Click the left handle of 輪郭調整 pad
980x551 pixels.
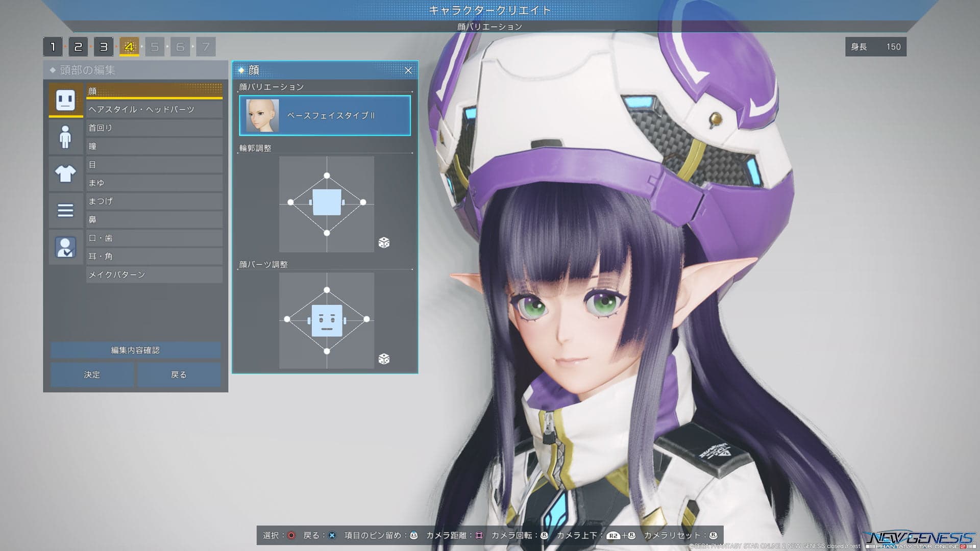pyautogui.click(x=290, y=203)
